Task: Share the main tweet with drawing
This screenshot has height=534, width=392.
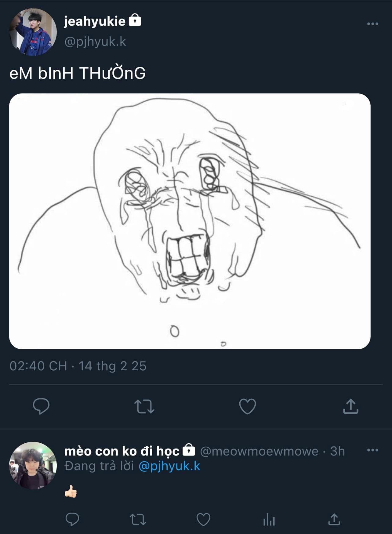Action: click(350, 406)
